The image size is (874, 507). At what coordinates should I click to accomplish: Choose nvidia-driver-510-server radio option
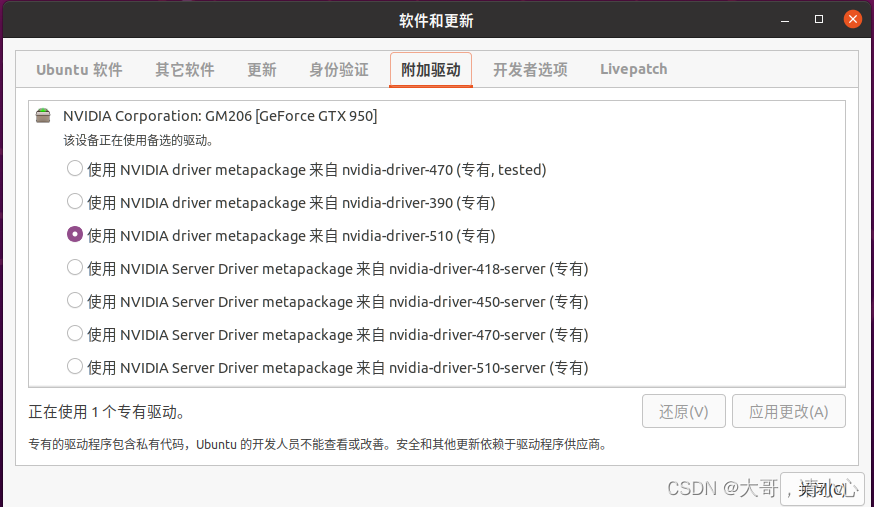75,366
